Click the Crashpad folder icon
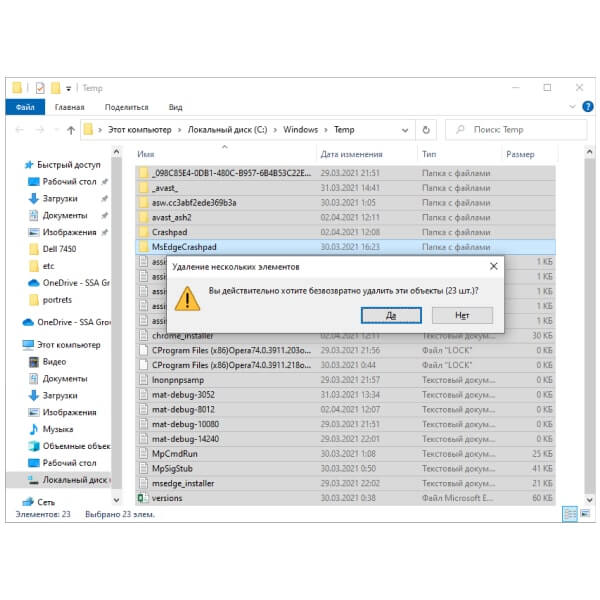Screen dimensions: 600x600 coord(143,232)
